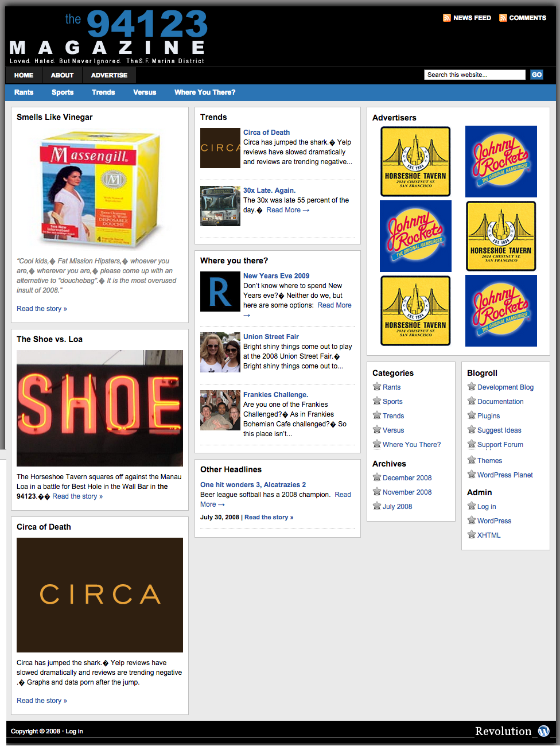Click the 94123 Magazine logo
560x746 pixels.
(108, 37)
